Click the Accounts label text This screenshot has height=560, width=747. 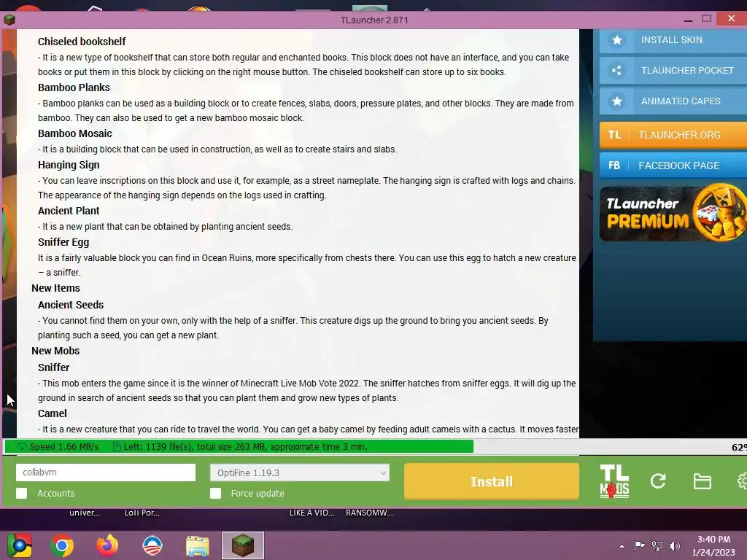55,494
